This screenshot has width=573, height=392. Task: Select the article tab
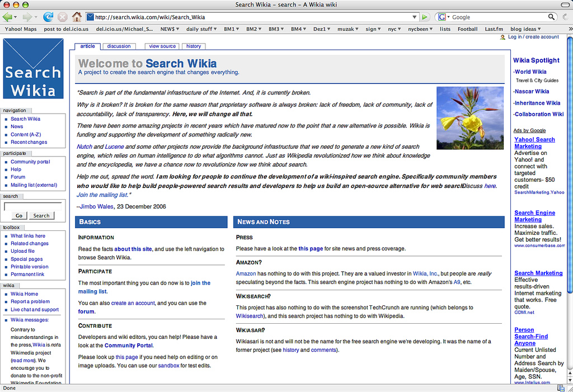point(87,46)
